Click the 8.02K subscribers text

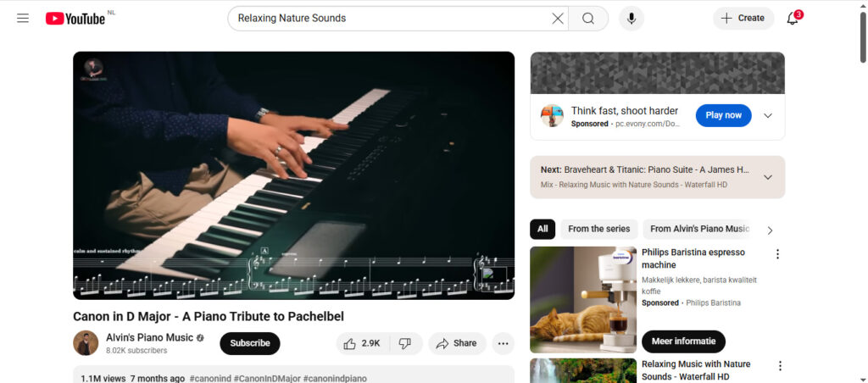pyautogui.click(x=136, y=350)
